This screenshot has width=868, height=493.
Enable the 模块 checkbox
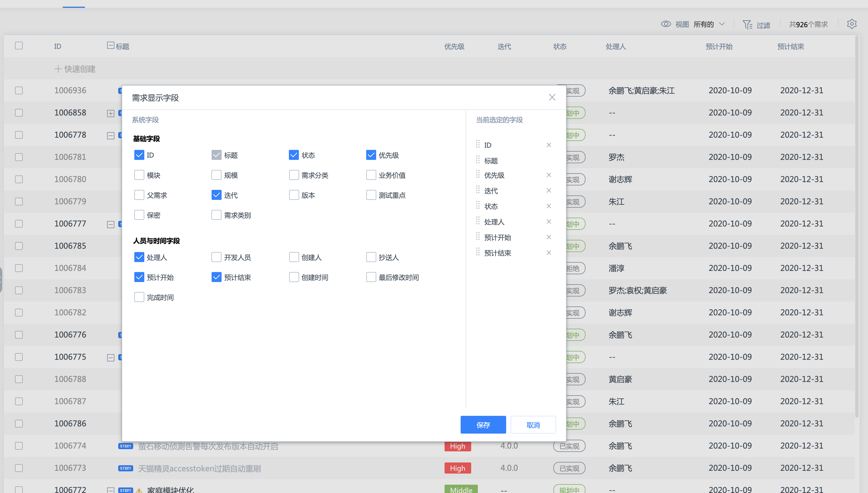[139, 175]
